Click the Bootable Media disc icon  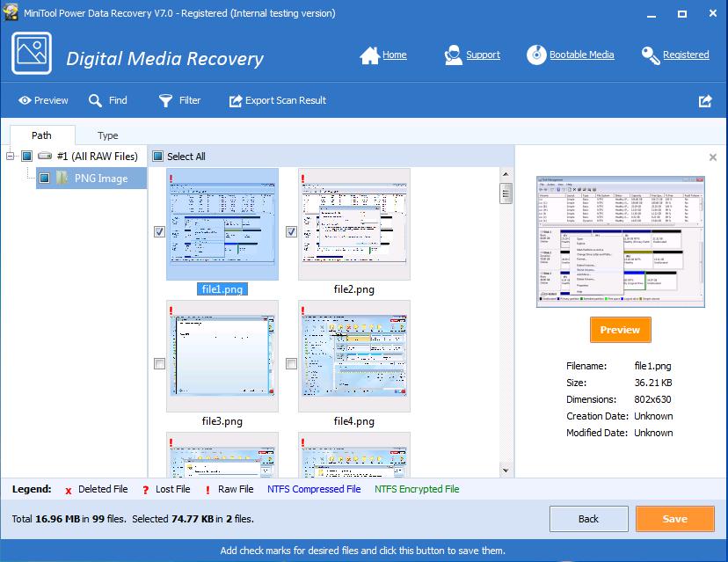pyautogui.click(x=536, y=55)
